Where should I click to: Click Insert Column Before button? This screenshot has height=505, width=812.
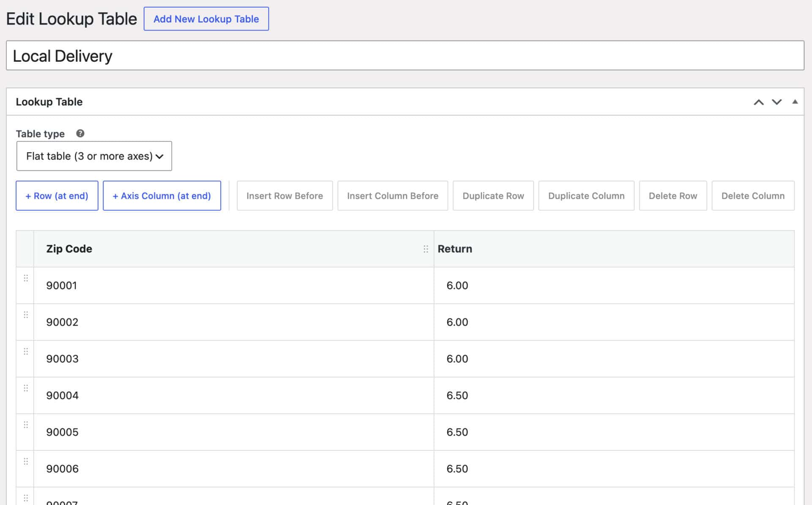[x=392, y=196]
